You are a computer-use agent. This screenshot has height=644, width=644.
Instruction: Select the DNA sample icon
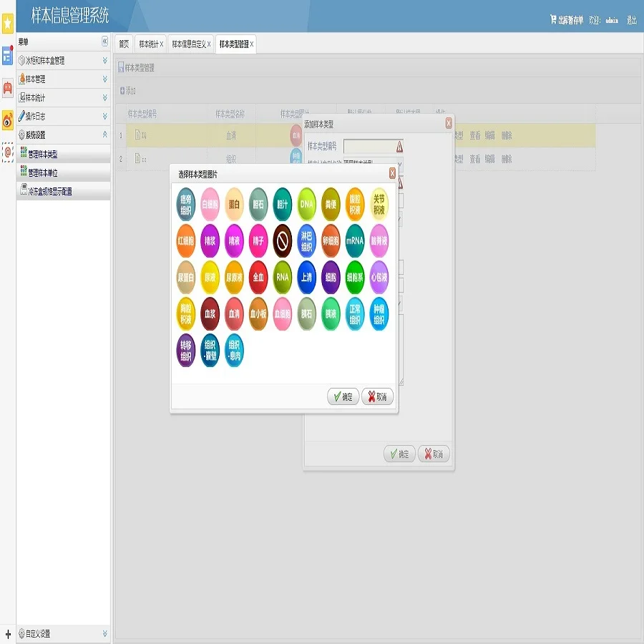click(x=307, y=204)
